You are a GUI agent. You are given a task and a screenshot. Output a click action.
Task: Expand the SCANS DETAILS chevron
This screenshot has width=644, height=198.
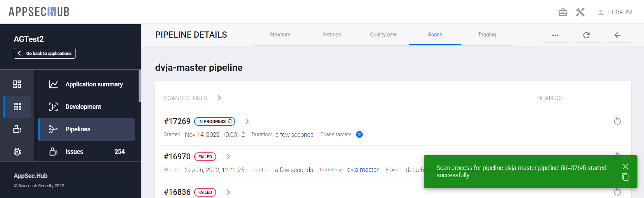pos(219,98)
